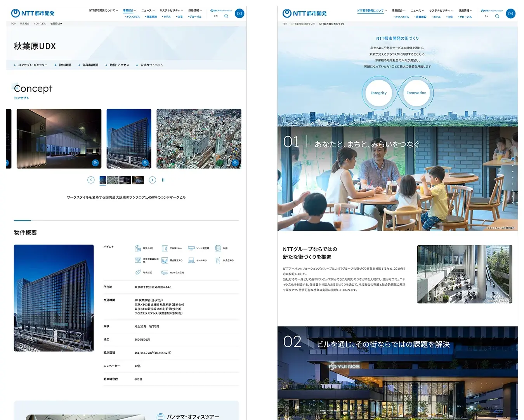Click zoom icon on the blue tower gallery photo
Viewport: 524px width, 420px height.
coord(145,163)
